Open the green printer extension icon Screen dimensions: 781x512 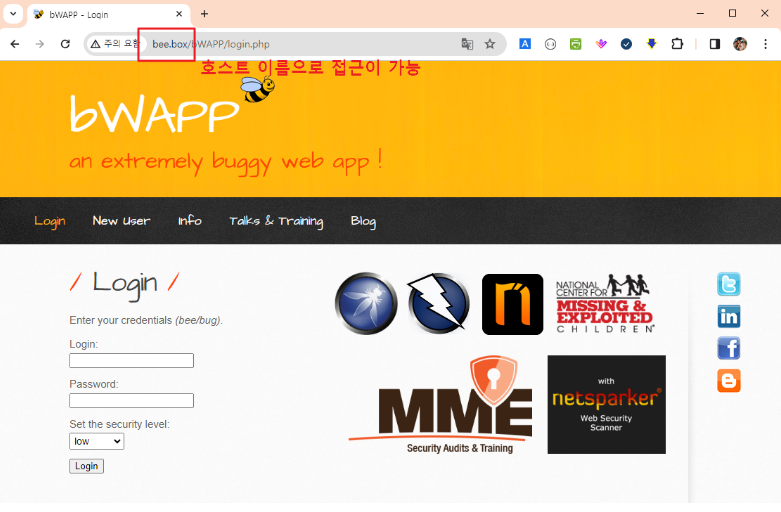coord(576,44)
